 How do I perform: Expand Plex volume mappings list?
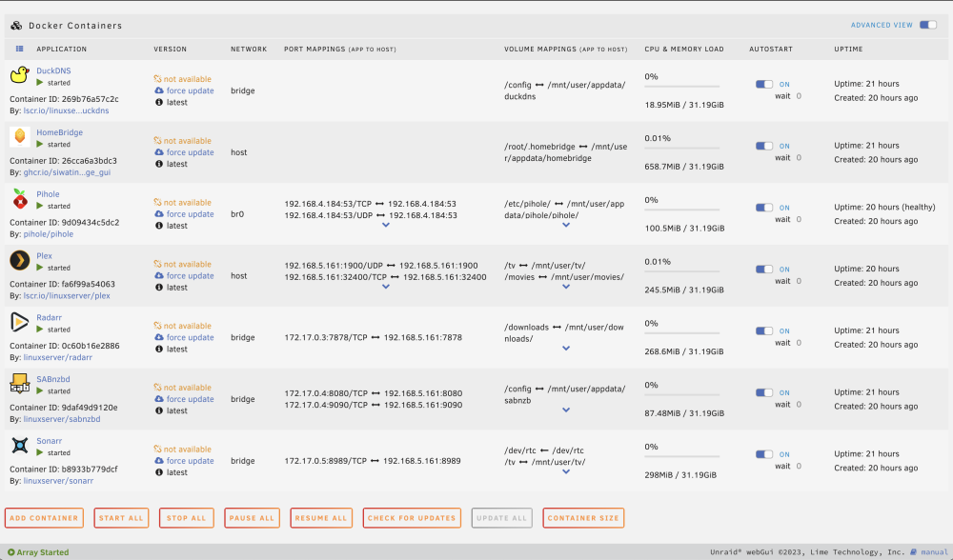[566, 287]
